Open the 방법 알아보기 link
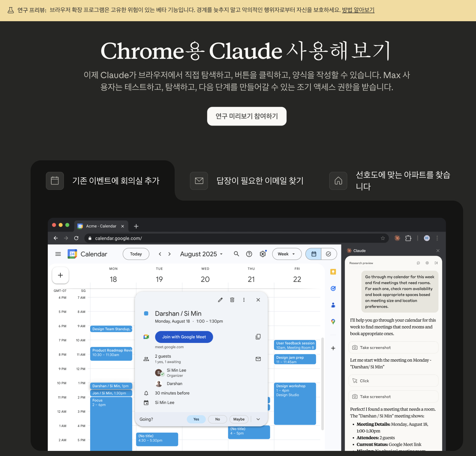The image size is (476, 456). pyautogui.click(x=358, y=10)
